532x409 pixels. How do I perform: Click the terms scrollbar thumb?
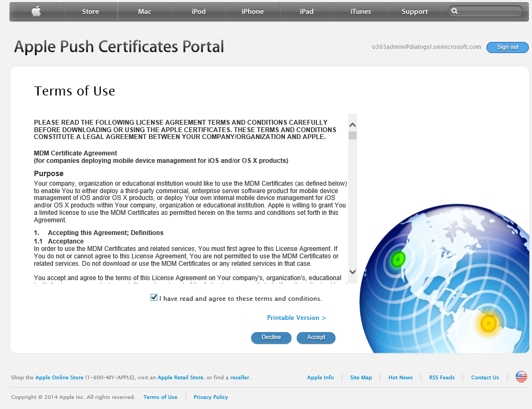click(x=352, y=136)
